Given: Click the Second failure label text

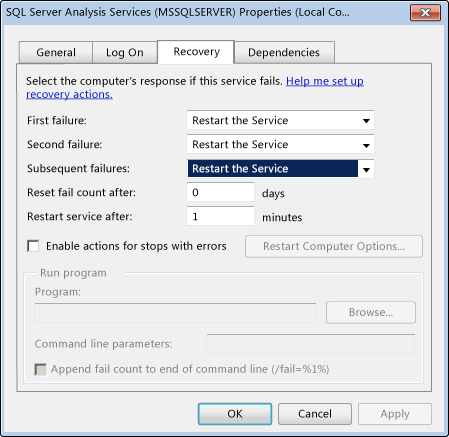Looking at the screenshot, I should pos(65,144).
